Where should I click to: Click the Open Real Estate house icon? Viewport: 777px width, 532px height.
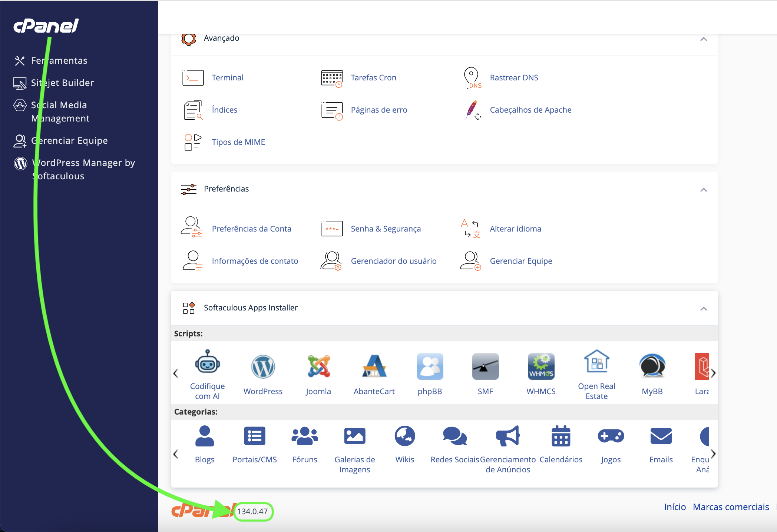[596, 361]
